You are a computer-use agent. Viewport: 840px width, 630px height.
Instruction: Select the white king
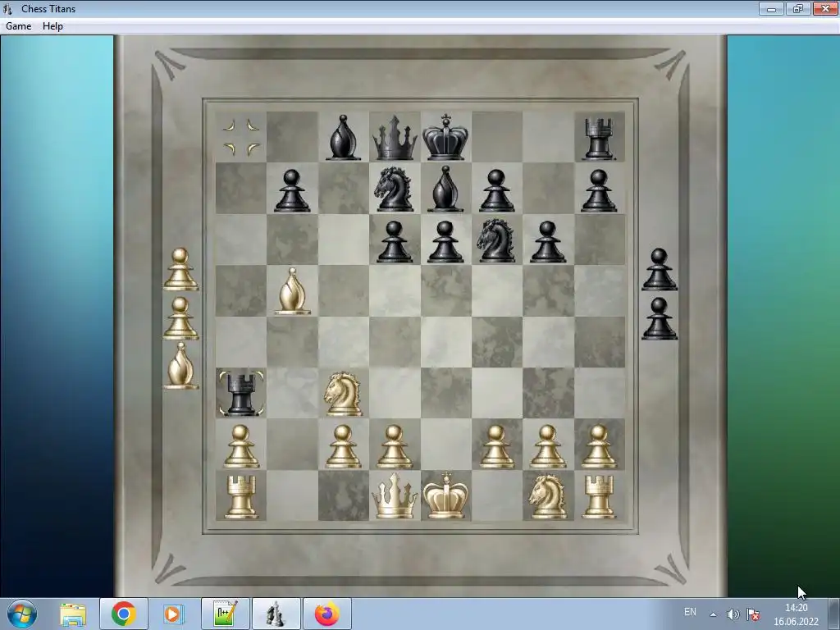pos(445,495)
